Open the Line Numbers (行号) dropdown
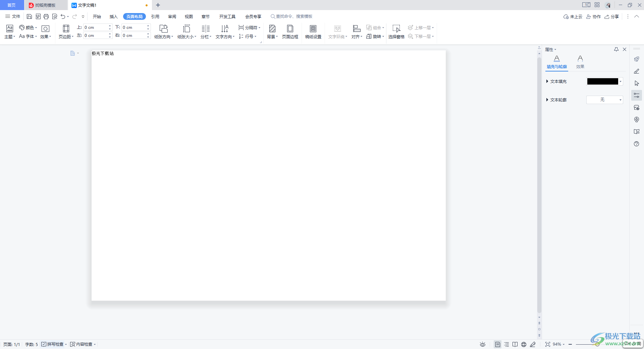This screenshot has width=644, height=349. [248, 36]
